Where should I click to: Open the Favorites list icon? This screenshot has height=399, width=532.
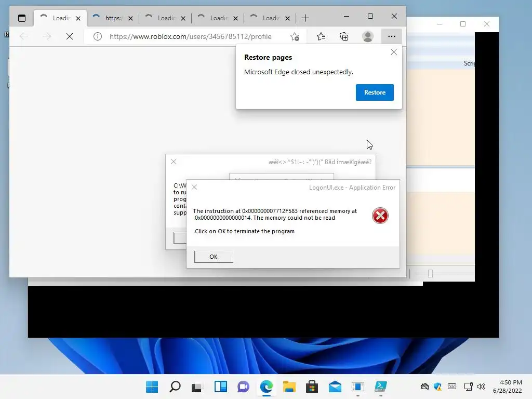(x=321, y=36)
